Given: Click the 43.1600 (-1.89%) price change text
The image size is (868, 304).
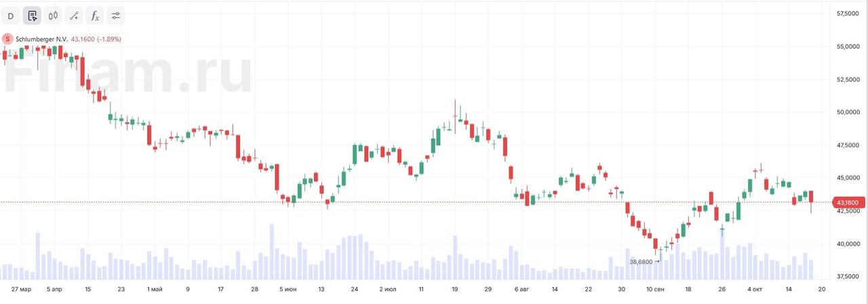Looking at the screenshot, I should click(96, 39).
